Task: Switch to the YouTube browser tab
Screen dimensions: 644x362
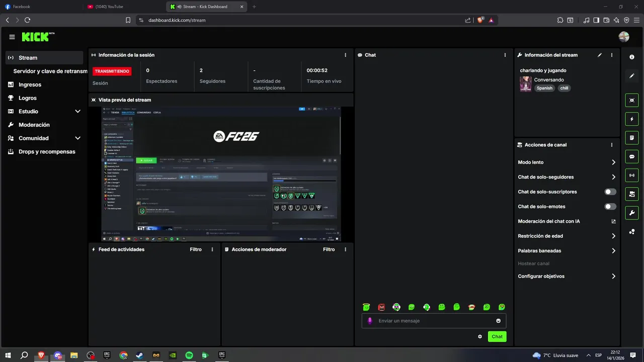Action: click(124, 7)
